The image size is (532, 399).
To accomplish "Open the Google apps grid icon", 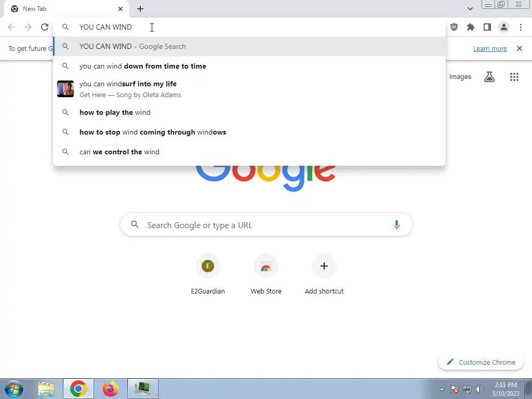I will [x=514, y=77].
